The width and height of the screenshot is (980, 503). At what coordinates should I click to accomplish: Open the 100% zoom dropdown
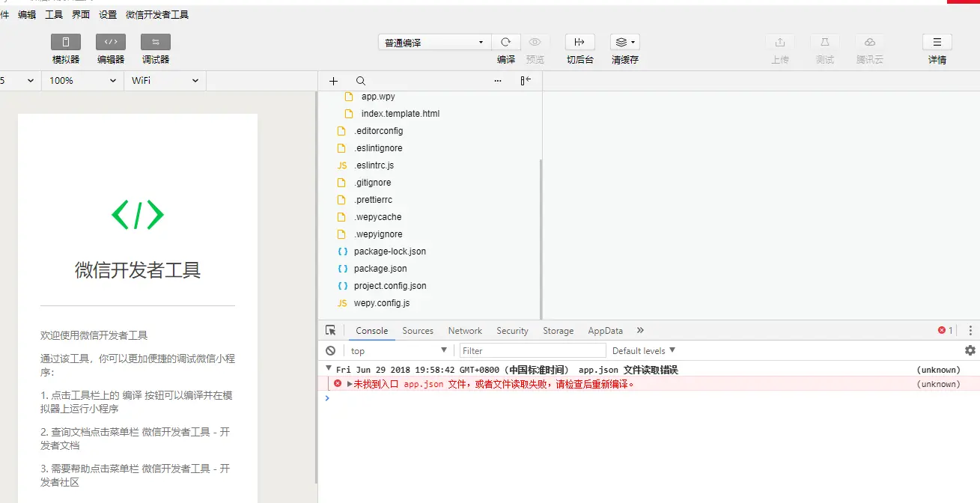click(82, 81)
